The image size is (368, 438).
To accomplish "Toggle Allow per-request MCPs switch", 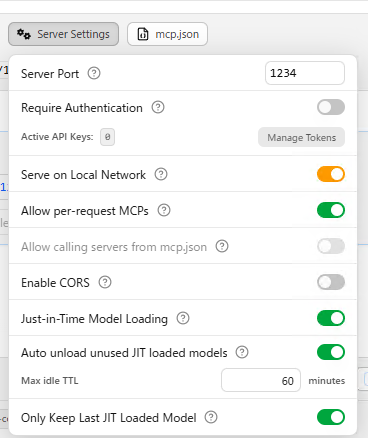I will point(331,210).
